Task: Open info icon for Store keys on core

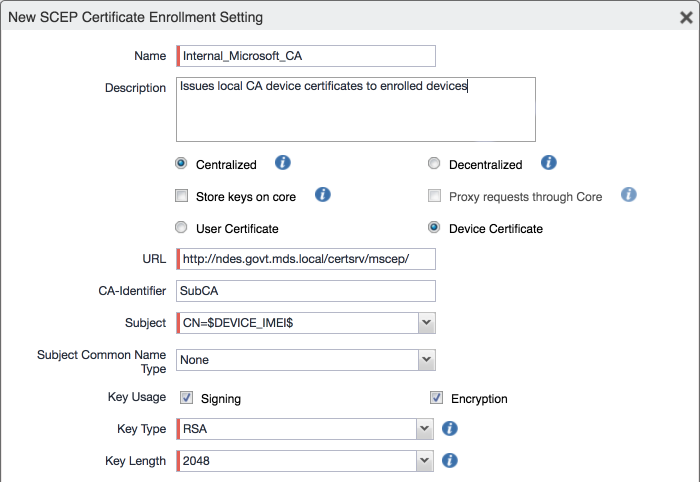Action: (x=323, y=195)
